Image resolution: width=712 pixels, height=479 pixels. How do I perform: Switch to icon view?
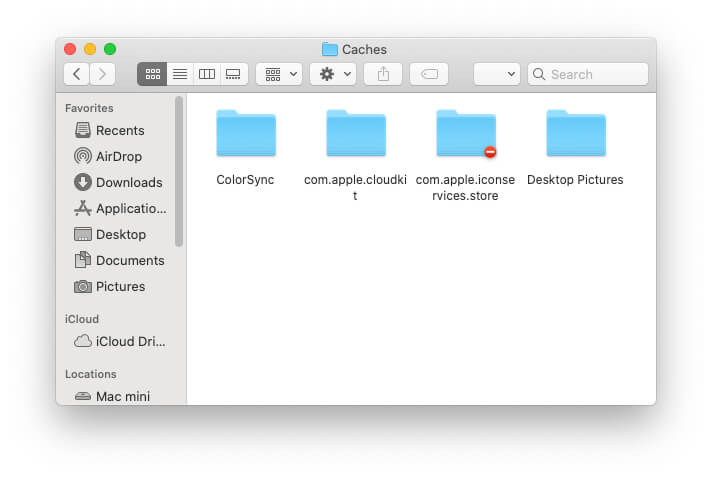pos(152,74)
